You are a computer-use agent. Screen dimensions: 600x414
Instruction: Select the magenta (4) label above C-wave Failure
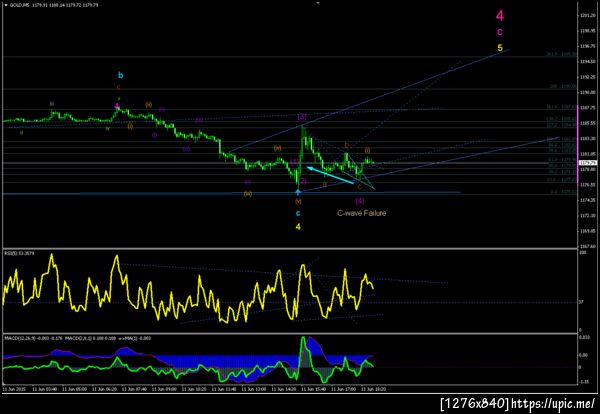[360, 200]
